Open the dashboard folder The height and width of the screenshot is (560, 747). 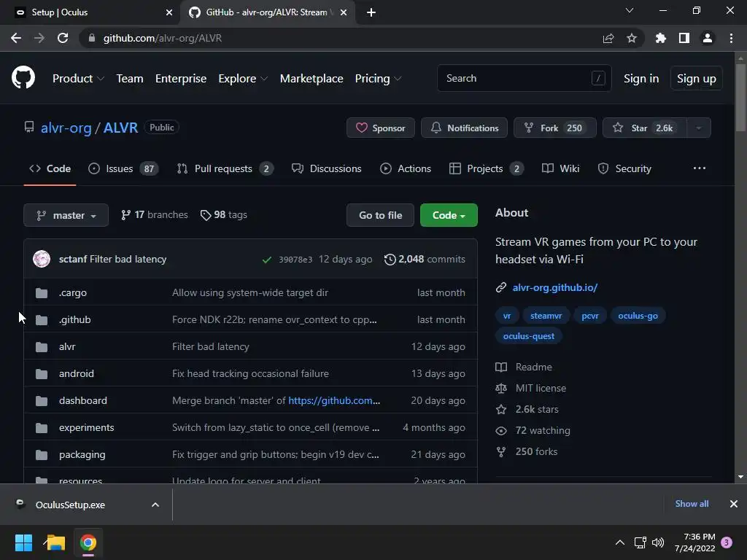[83, 400]
